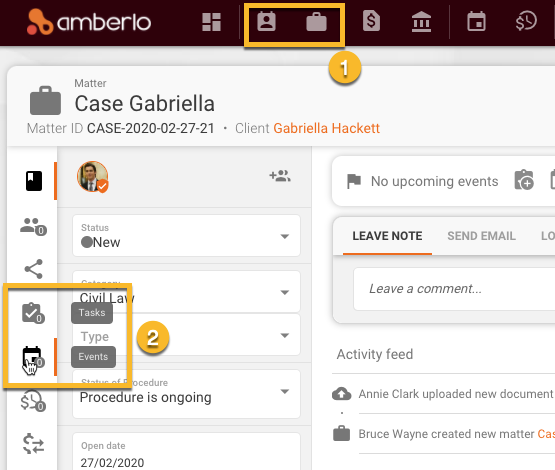Open client link Gabriella Hackett

(x=326, y=128)
